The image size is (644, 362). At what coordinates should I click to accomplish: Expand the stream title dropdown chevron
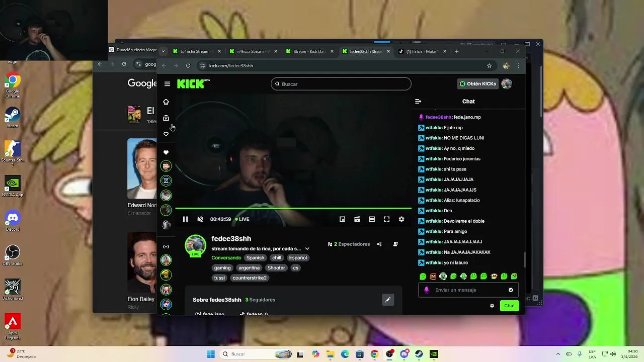(307, 248)
